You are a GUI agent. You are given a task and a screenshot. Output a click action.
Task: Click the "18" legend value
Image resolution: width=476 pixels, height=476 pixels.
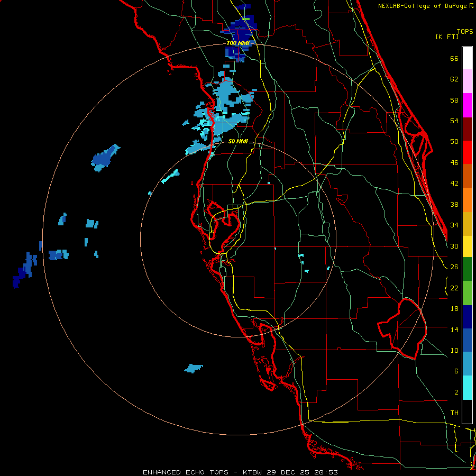454,309
